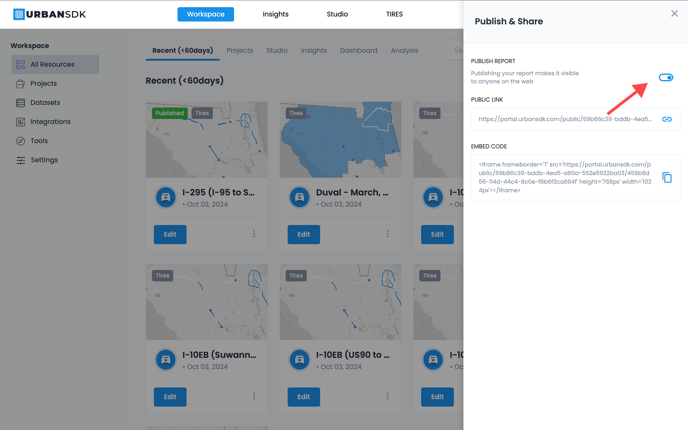Click the All Resources grid icon
The width and height of the screenshot is (688, 430).
20,64
